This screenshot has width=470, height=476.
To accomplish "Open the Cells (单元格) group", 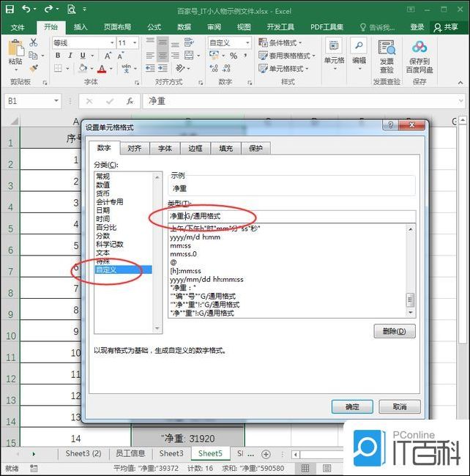I will pos(334,54).
